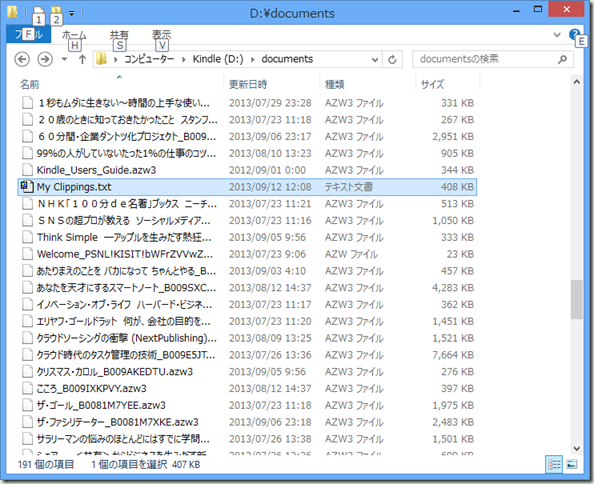Click the Forward navigation arrow
Viewport: 594px width, 484px height.
tap(45, 59)
